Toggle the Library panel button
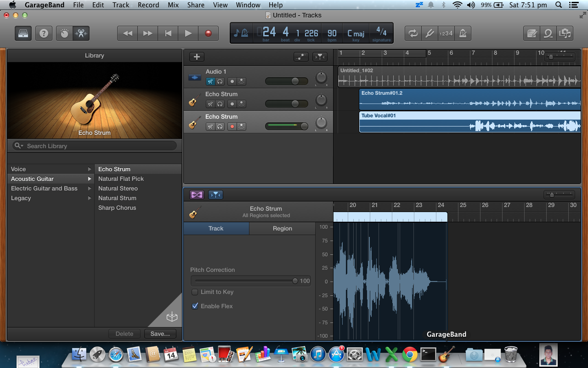Screen dimensions: 588x368 tap(23, 34)
